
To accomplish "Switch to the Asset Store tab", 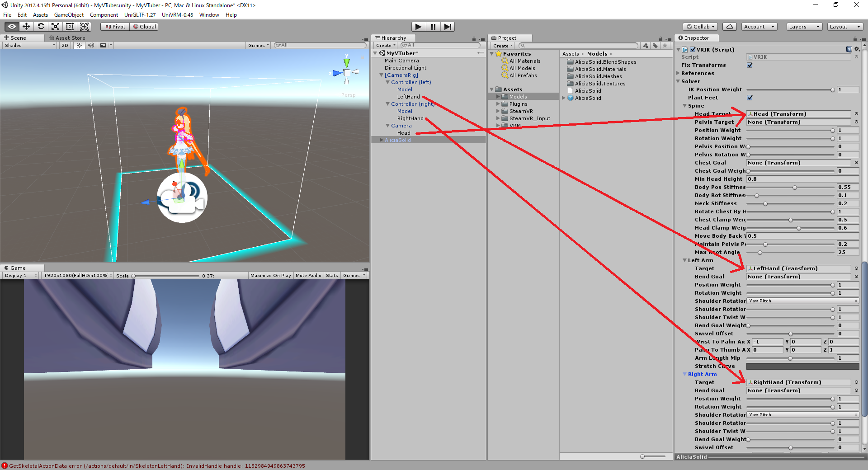I will coord(68,38).
